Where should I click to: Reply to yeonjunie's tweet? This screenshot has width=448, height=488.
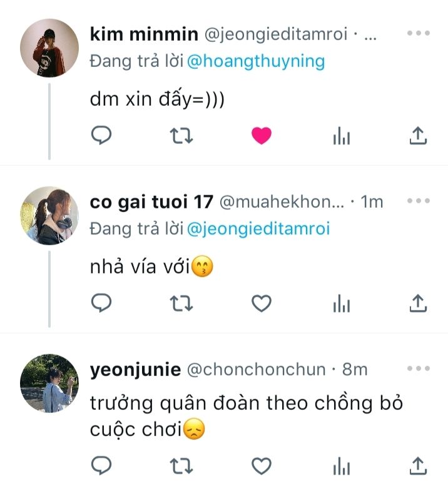[101, 465]
